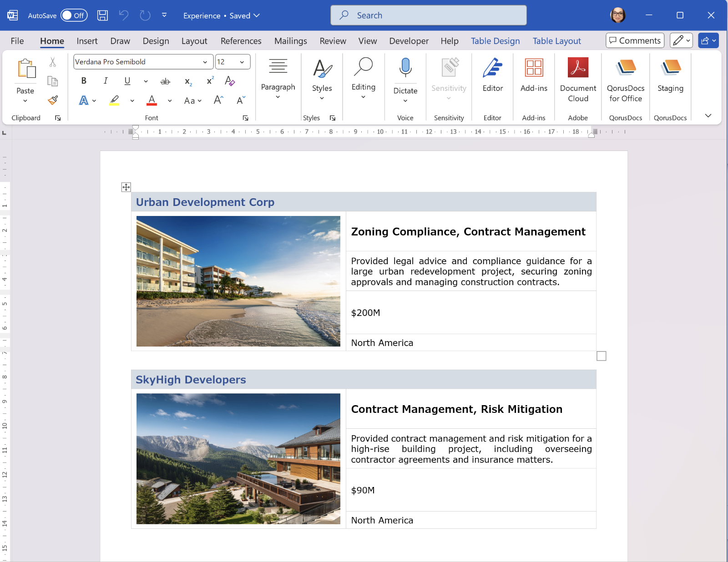Switch to the Design tab
The height and width of the screenshot is (562, 728).
coord(156,41)
